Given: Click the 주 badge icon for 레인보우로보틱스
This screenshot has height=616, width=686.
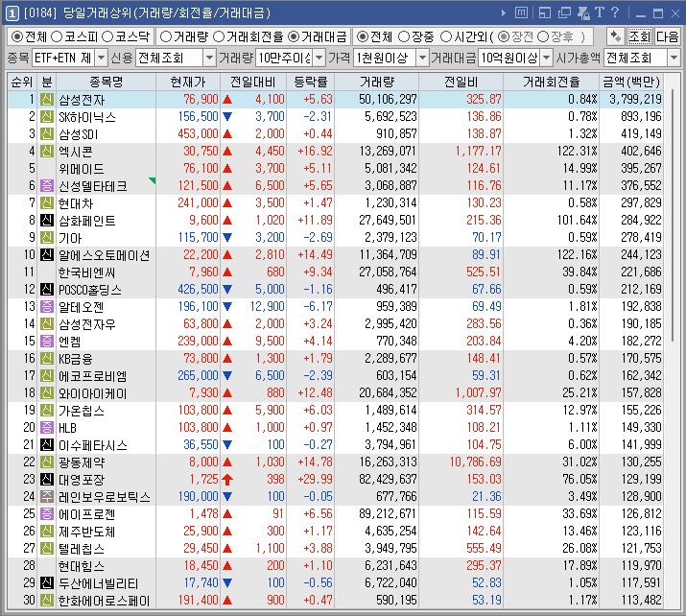Looking at the screenshot, I should (47, 496).
